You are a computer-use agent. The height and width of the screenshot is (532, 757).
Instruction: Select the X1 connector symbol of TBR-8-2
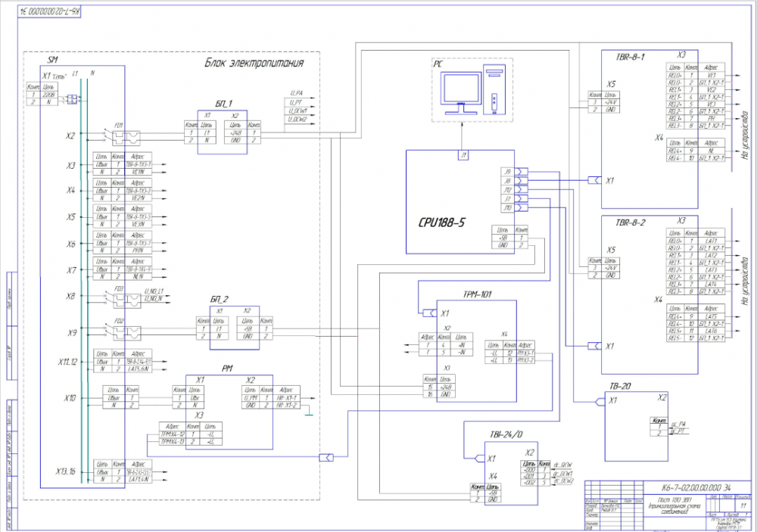595,346
